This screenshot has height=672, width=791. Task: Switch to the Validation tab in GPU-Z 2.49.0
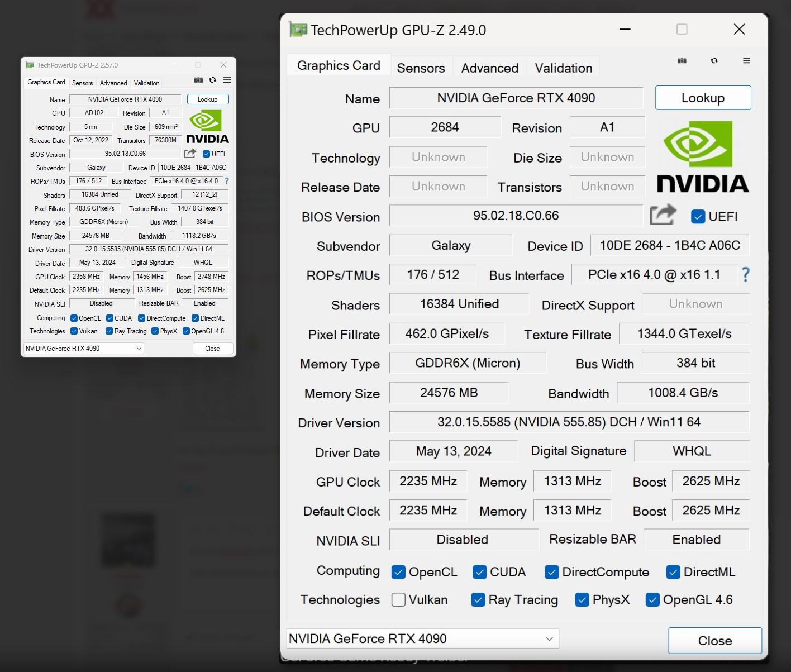(x=564, y=68)
